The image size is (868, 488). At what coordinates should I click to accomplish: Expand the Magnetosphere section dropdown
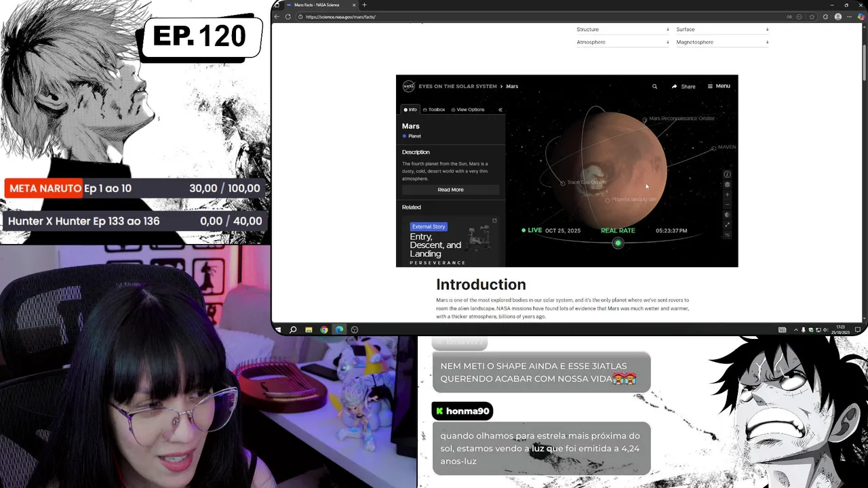(722, 42)
